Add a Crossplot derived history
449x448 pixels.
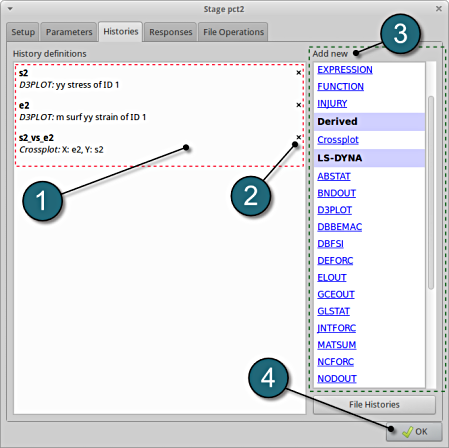338,140
